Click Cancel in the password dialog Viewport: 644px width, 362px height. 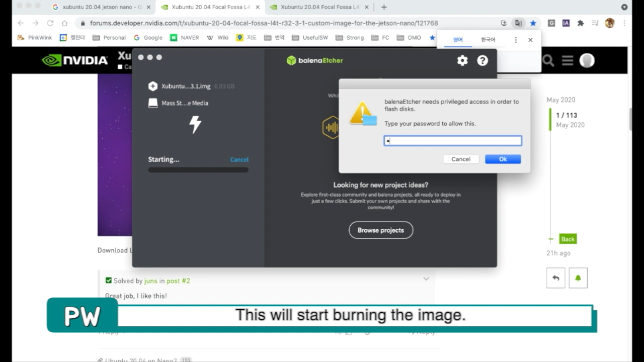coord(461,159)
